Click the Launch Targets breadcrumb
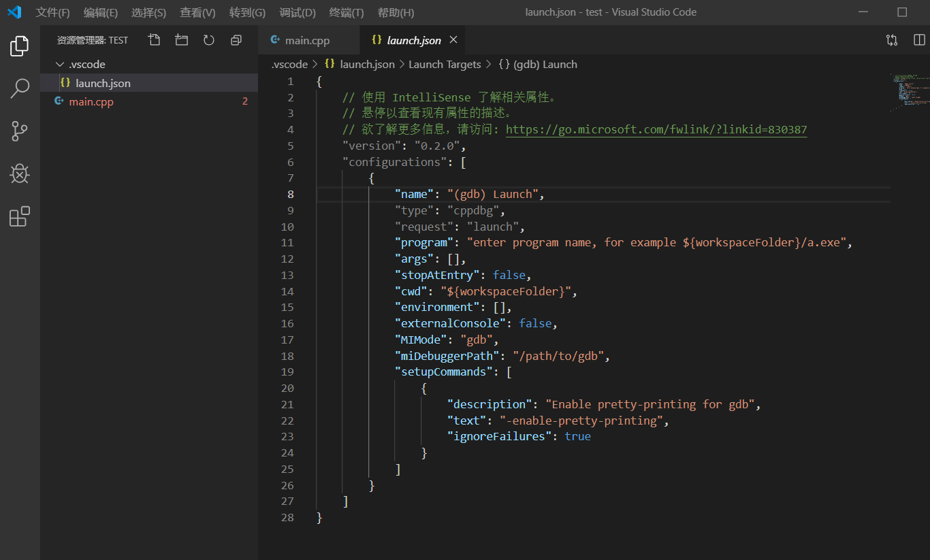This screenshot has width=930, height=560. coord(445,64)
